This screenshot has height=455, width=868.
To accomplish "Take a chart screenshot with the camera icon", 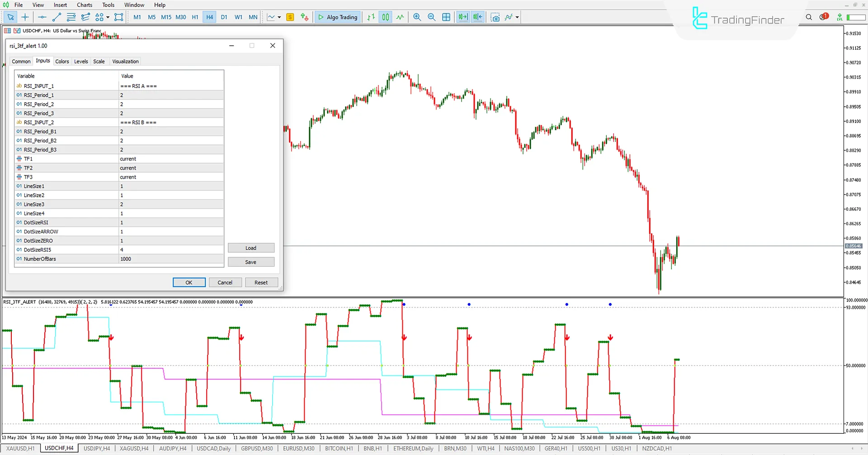I will point(495,17).
